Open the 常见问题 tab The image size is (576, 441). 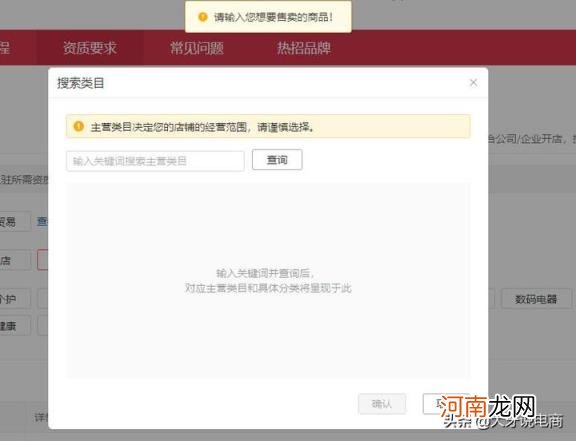point(197,48)
